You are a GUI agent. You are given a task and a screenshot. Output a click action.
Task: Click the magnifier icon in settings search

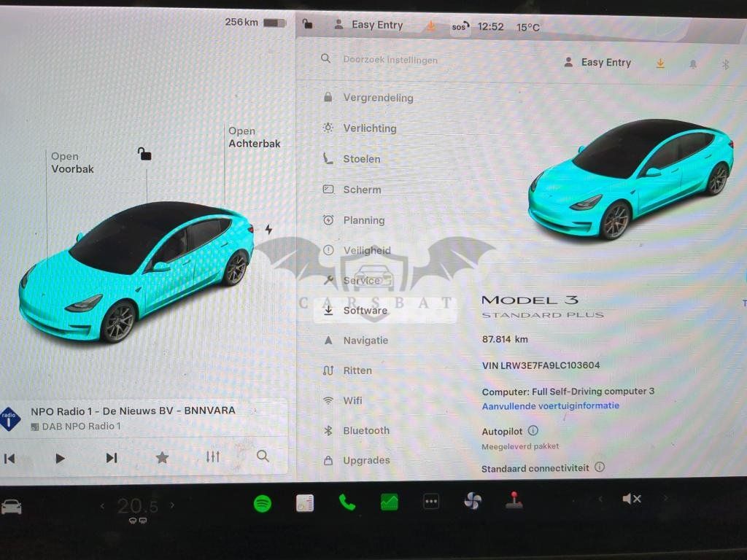point(326,58)
